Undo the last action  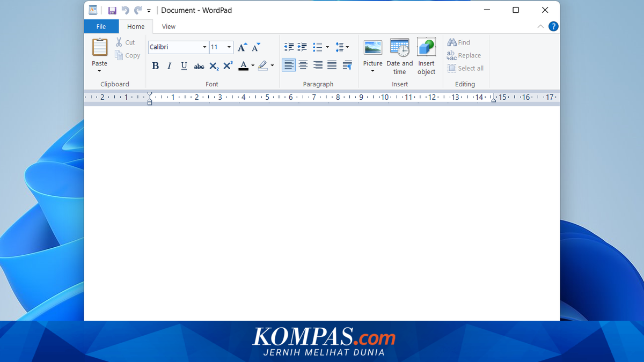click(125, 10)
